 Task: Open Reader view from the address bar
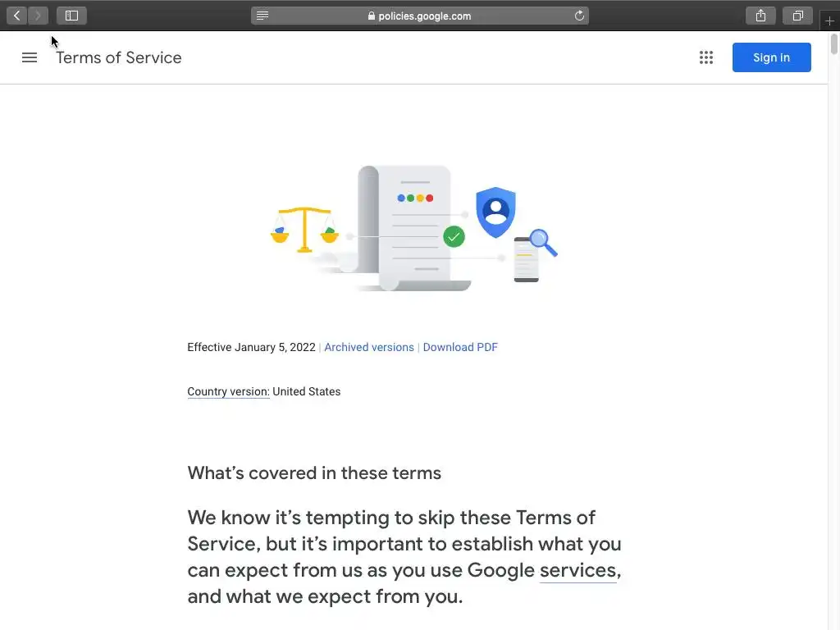pyautogui.click(x=262, y=16)
